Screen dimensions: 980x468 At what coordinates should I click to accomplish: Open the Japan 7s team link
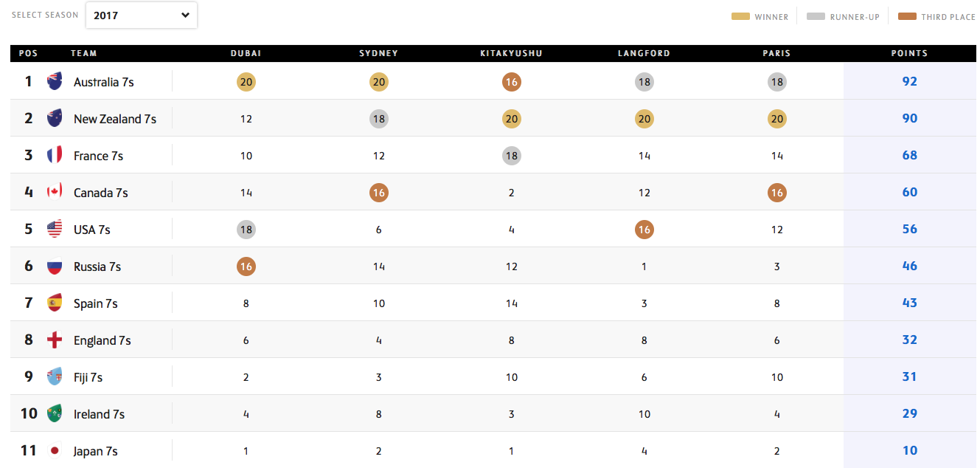coord(96,451)
